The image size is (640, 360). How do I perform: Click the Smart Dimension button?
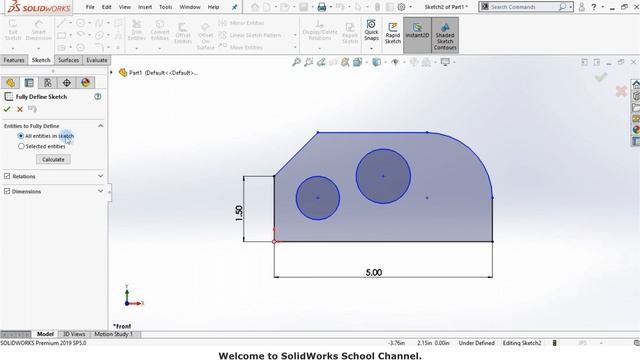[38, 30]
